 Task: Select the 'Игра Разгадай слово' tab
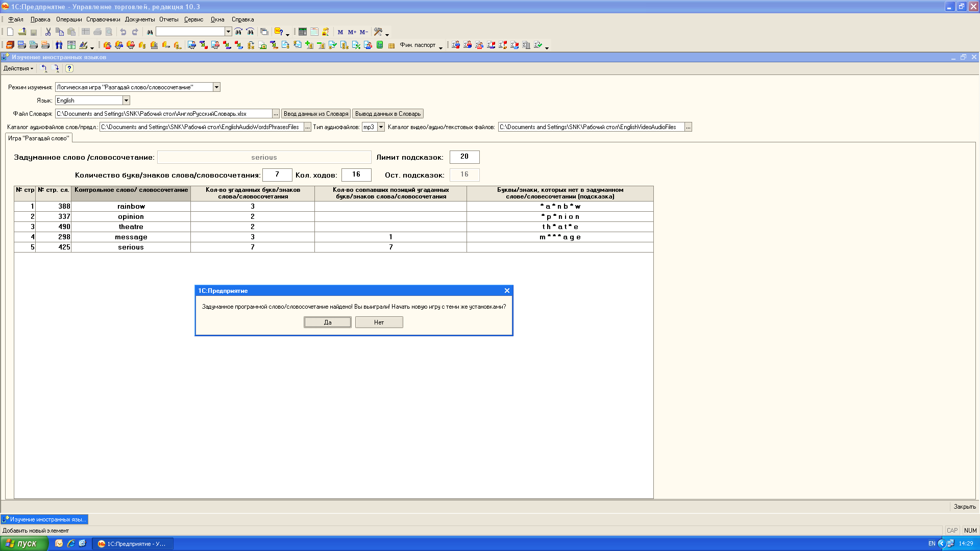pos(38,138)
